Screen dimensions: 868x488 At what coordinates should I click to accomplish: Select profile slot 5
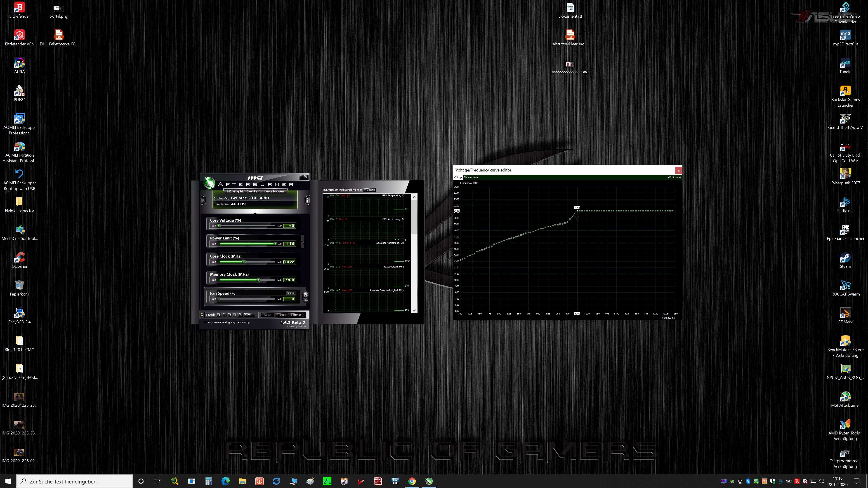[x=240, y=315]
